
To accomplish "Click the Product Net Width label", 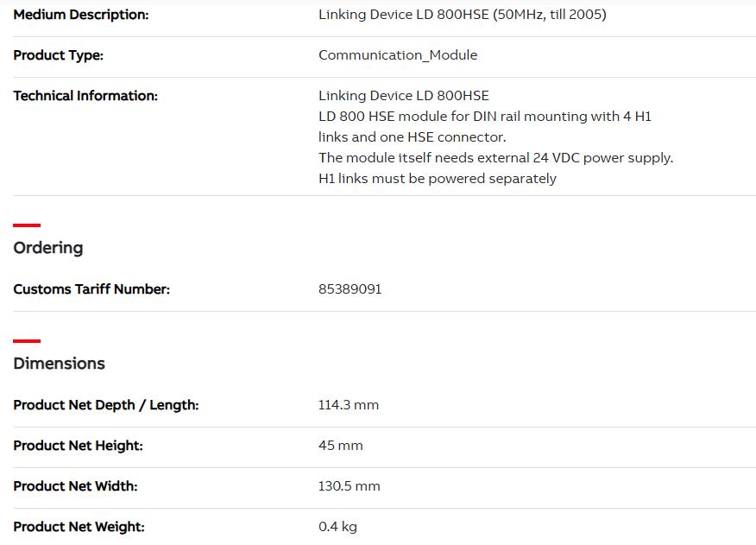I will click(75, 486).
